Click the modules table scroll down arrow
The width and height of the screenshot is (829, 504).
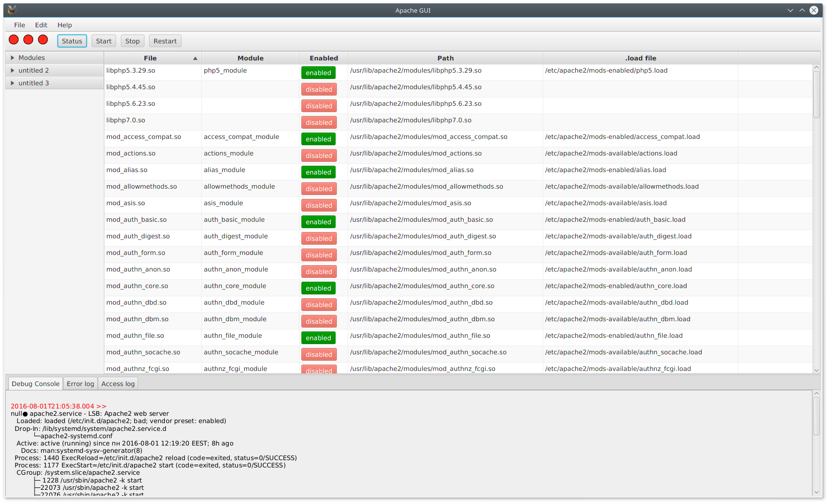coord(816,370)
